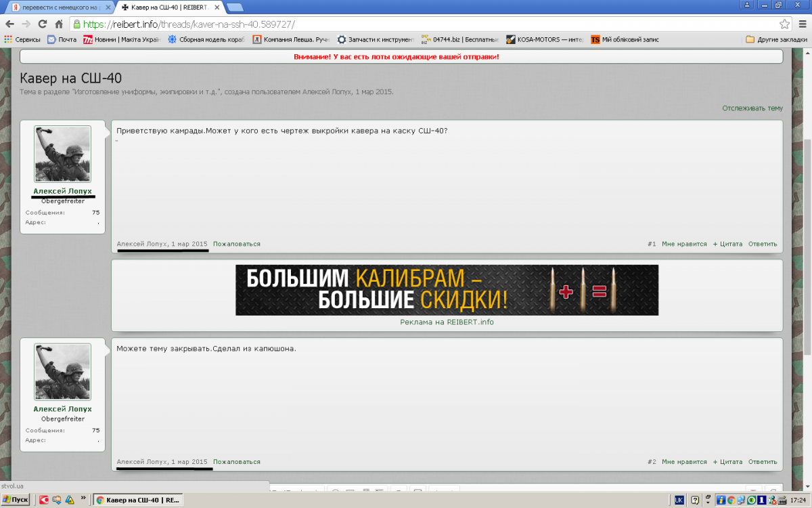Image resolution: width=812 pixels, height=508 pixels.
Task: Open a new browser tab
Action: click(235, 7)
